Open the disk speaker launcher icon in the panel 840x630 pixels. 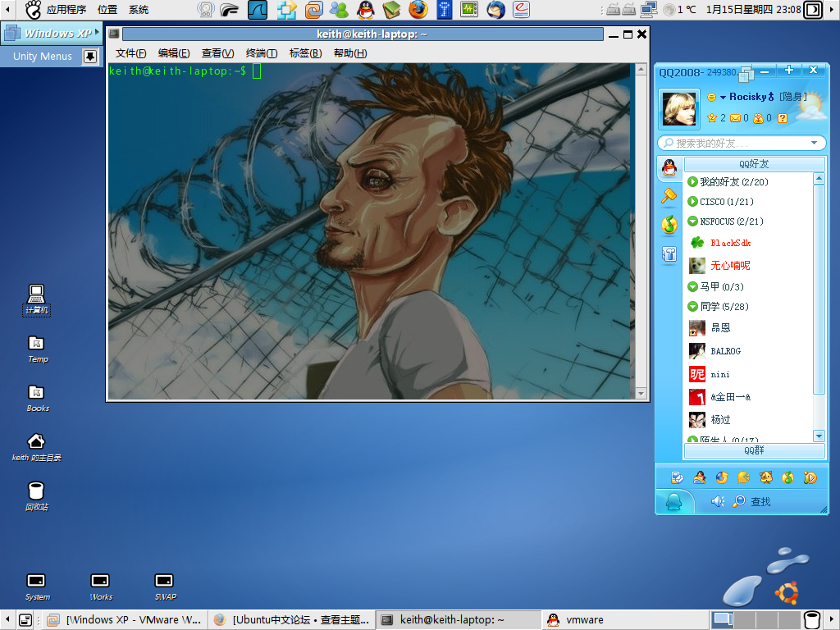pos(206,10)
